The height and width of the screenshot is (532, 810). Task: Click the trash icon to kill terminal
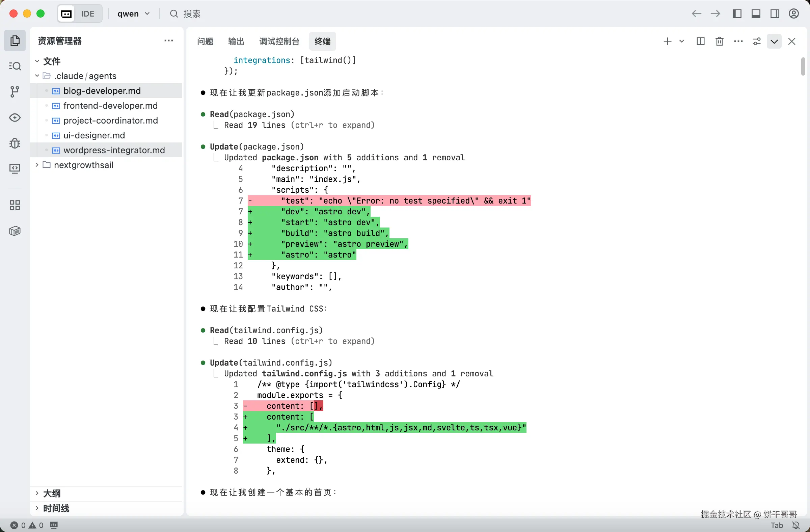coord(720,41)
